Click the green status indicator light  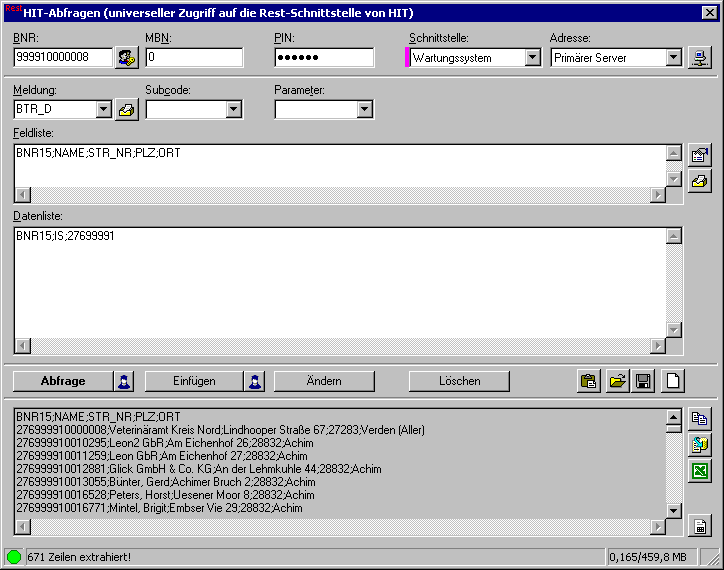click(14, 557)
